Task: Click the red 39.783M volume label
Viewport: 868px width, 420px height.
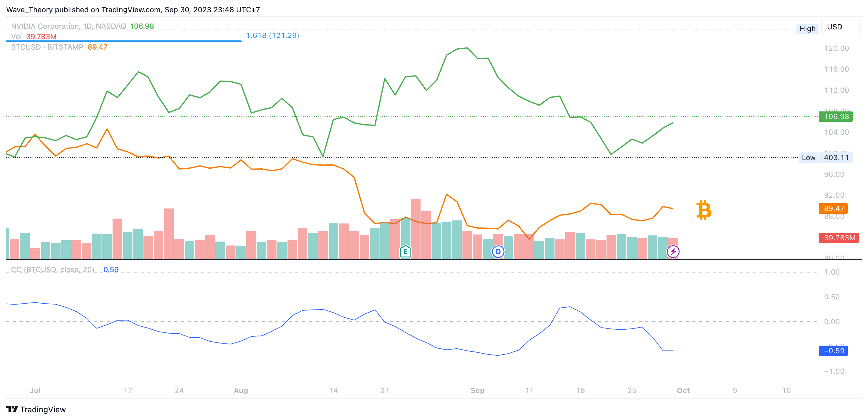Action: tap(839, 238)
